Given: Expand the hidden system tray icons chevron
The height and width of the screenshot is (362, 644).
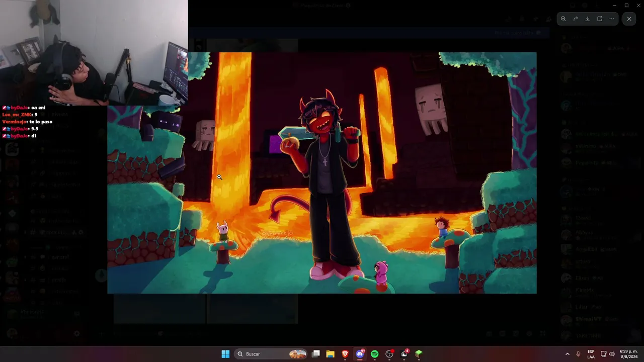Looking at the screenshot, I should click(x=568, y=354).
